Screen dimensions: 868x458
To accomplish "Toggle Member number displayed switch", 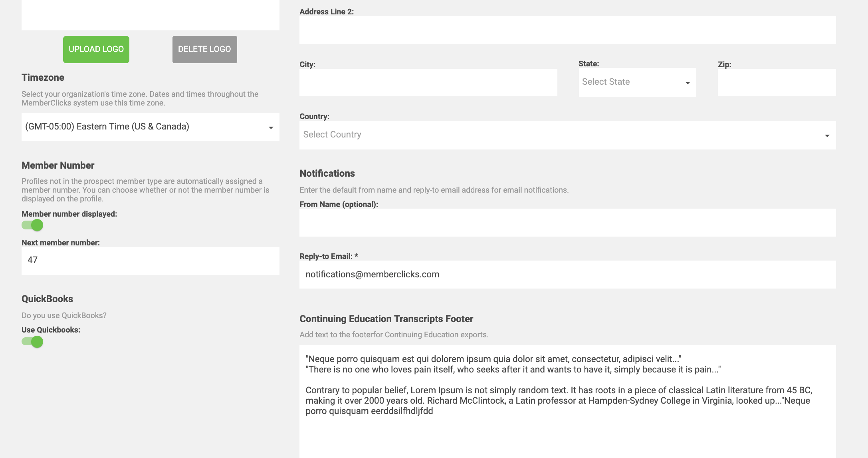I will [x=32, y=225].
